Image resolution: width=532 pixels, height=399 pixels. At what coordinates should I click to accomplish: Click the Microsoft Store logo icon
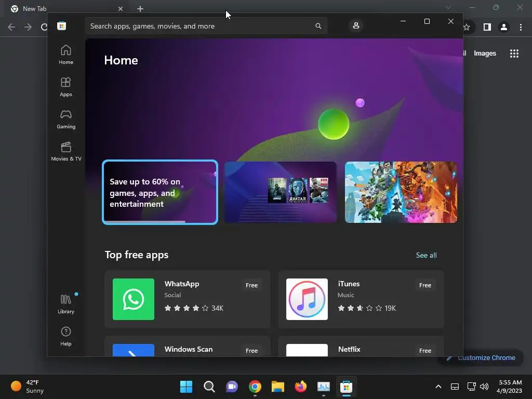pos(61,26)
